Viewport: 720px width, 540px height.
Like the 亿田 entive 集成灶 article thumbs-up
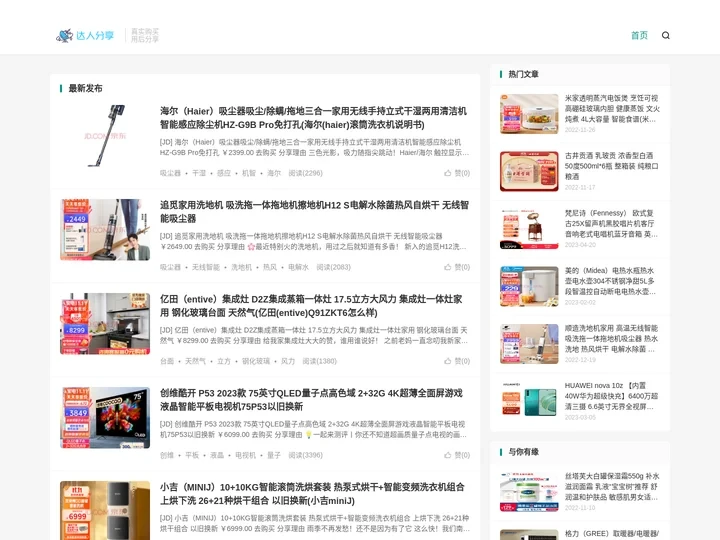click(457, 361)
